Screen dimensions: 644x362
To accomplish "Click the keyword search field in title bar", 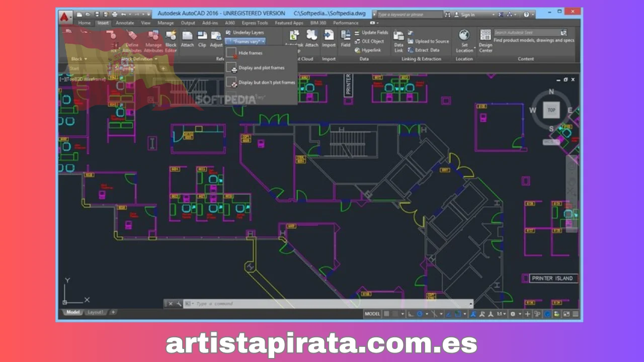I will tap(410, 15).
